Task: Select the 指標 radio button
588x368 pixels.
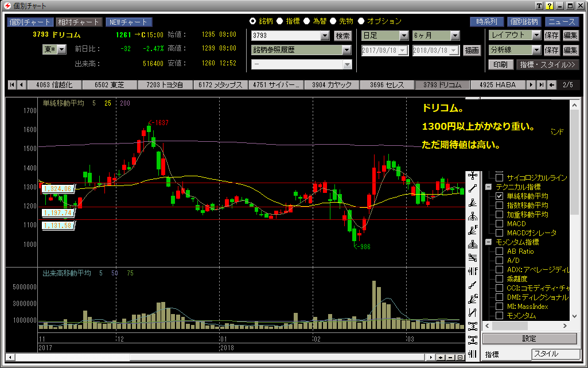Action: [x=280, y=21]
